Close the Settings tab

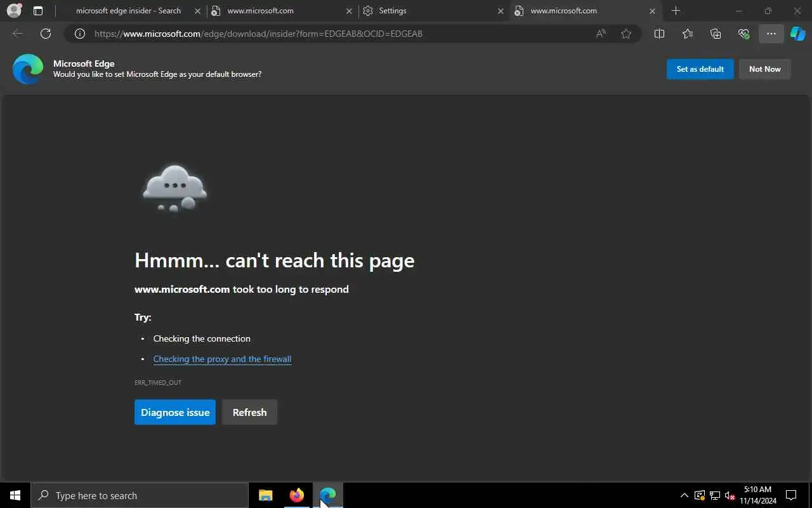tap(501, 11)
